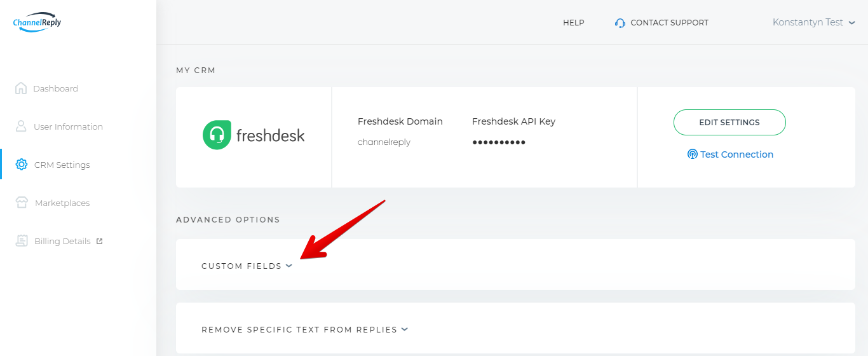Click the Dashboard home icon
Image resolution: width=868 pixels, height=356 pixels.
pyautogui.click(x=21, y=88)
